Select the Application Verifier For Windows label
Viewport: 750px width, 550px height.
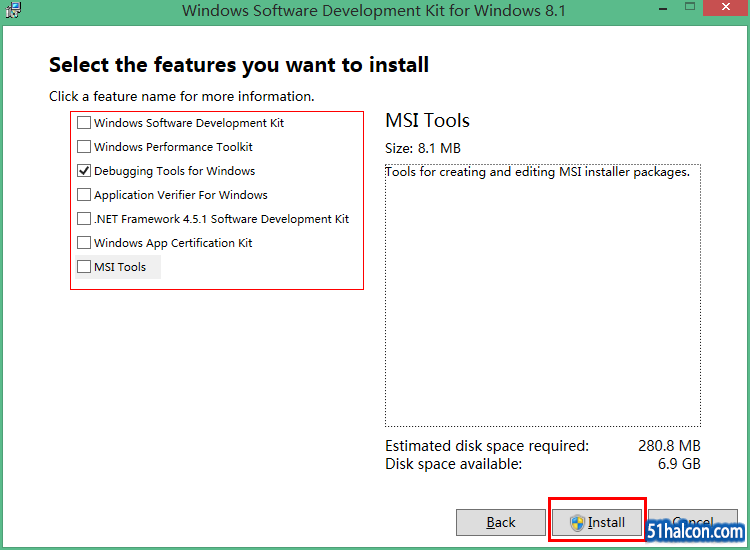point(181,195)
